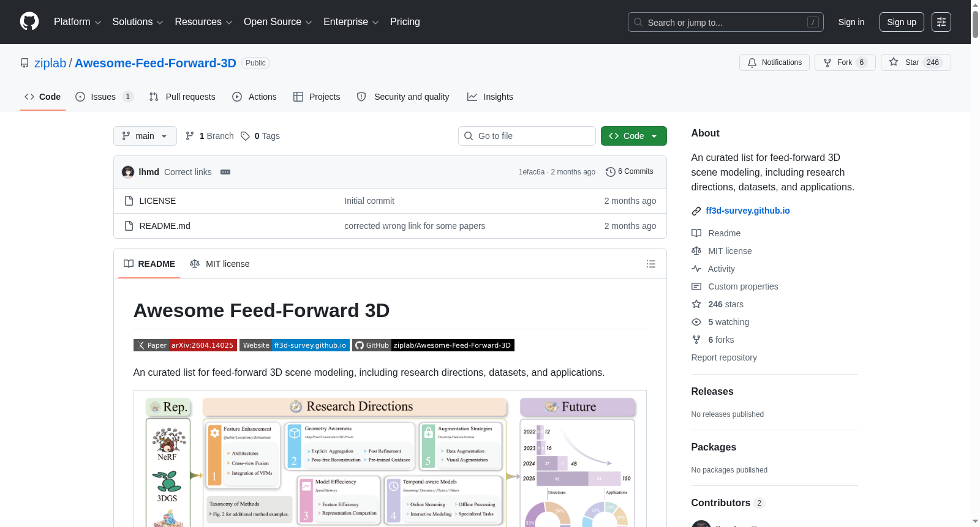Click Sign in
The width and height of the screenshot is (980, 527).
(851, 22)
